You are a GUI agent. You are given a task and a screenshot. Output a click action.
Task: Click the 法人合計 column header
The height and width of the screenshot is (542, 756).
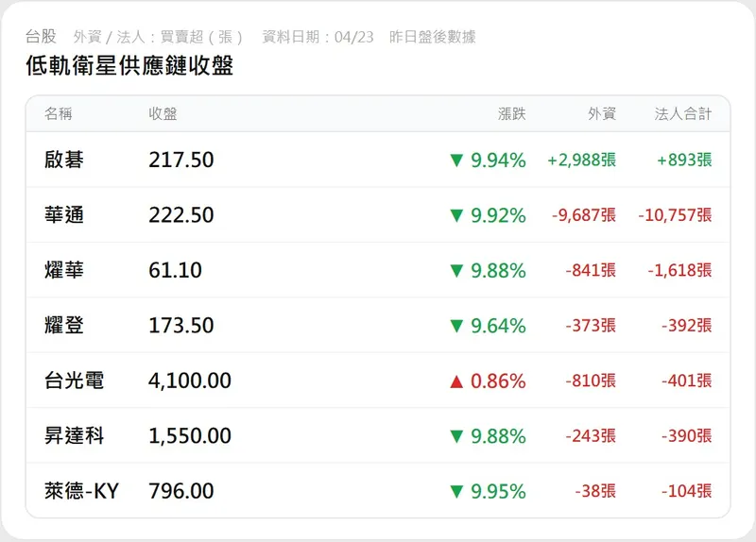(x=683, y=114)
